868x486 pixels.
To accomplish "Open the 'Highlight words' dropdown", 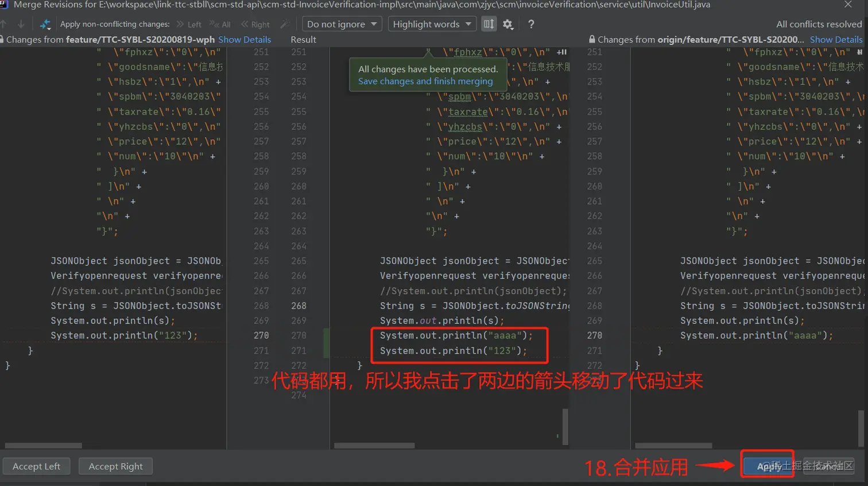I will (x=432, y=24).
